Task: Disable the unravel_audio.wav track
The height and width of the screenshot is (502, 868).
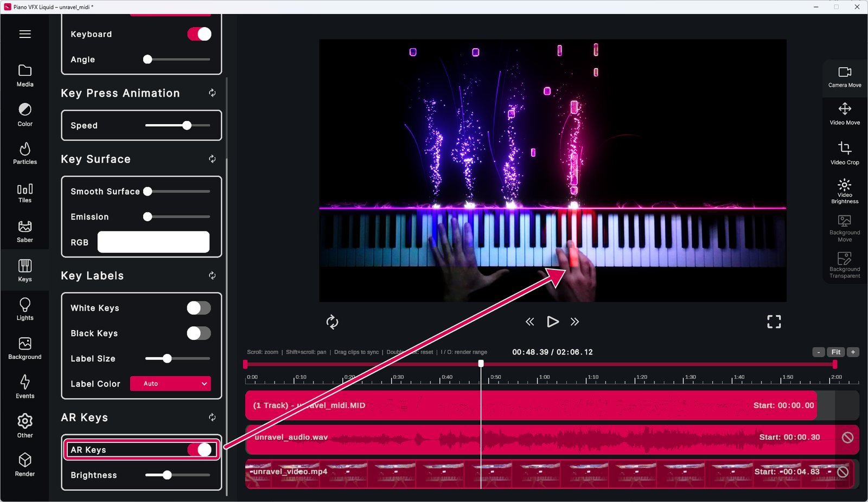Action: coord(847,437)
